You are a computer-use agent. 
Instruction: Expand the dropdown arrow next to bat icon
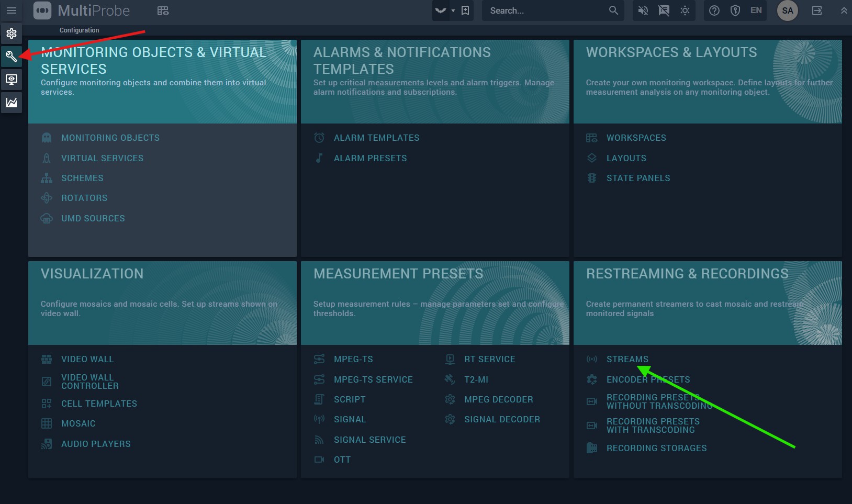453,10
